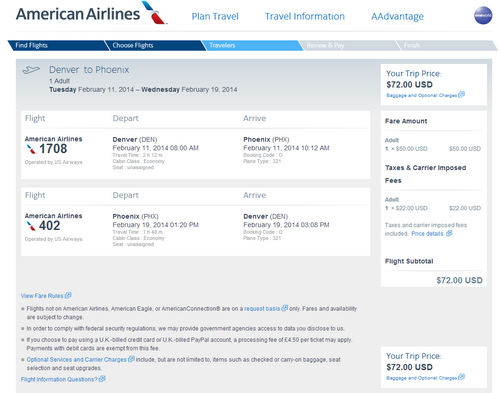Screen dimensions: 500x393
Task: Open the Price details link
Action: [x=427, y=234]
